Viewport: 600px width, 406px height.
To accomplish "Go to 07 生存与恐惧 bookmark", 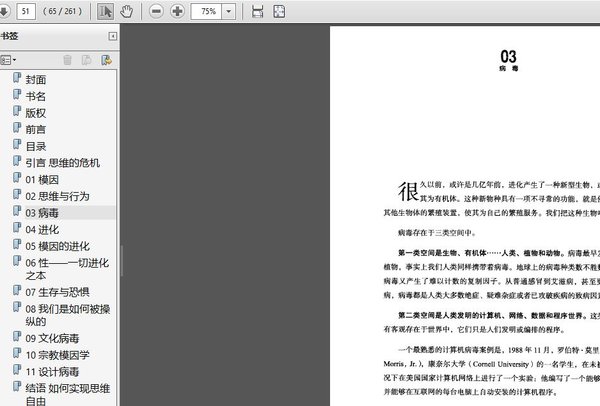I will click(x=57, y=292).
